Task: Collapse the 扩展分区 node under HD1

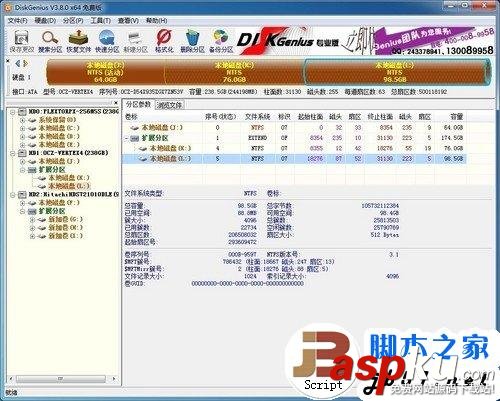Action: [23, 170]
